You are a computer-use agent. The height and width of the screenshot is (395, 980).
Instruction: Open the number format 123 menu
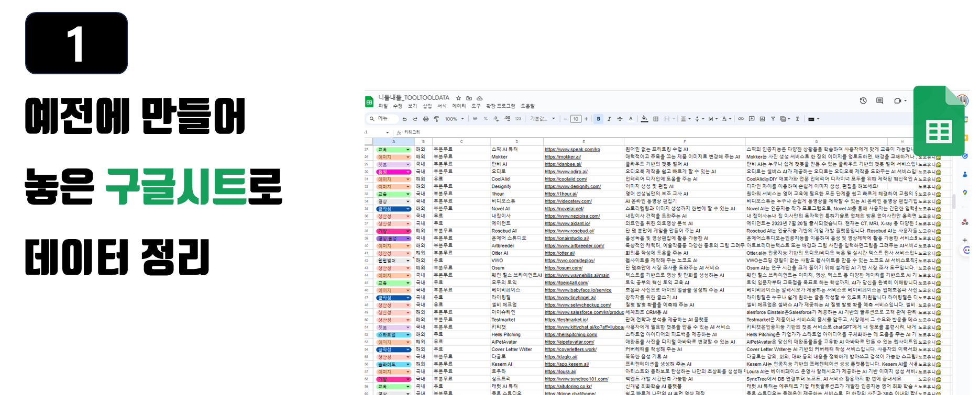pos(518,119)
